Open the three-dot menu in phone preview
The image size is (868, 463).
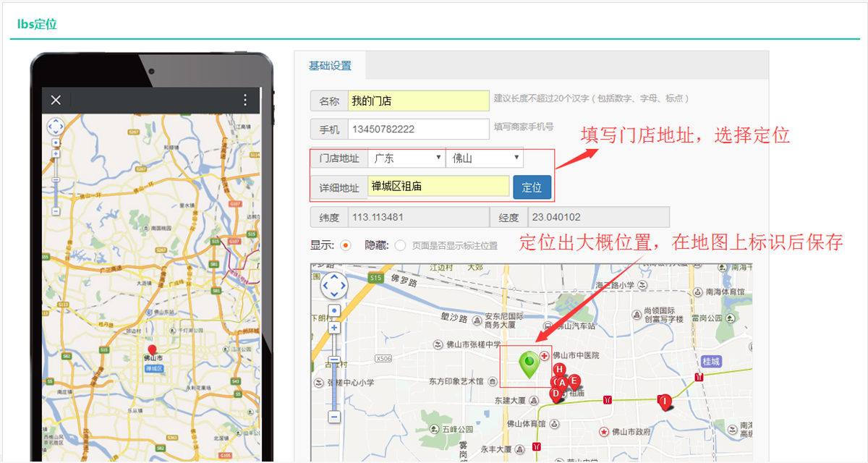click(245, 100)
